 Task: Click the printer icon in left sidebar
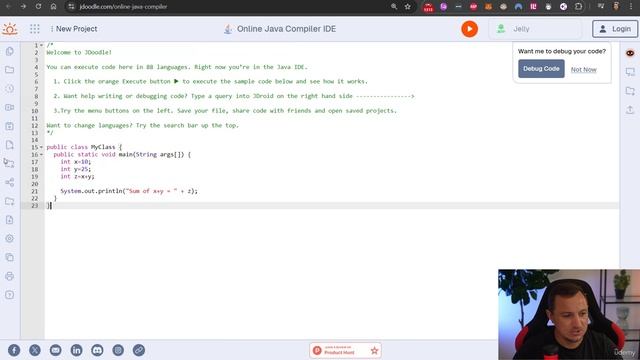[10, 276]
